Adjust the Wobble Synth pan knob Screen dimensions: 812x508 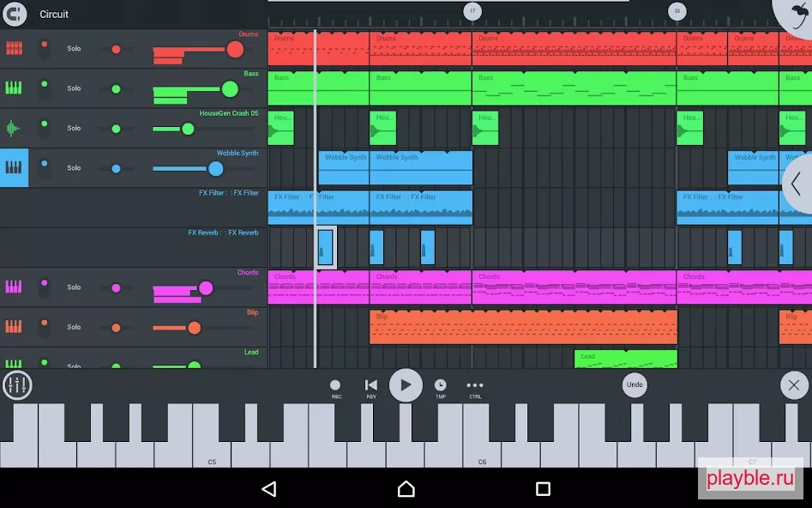[116, 168]
